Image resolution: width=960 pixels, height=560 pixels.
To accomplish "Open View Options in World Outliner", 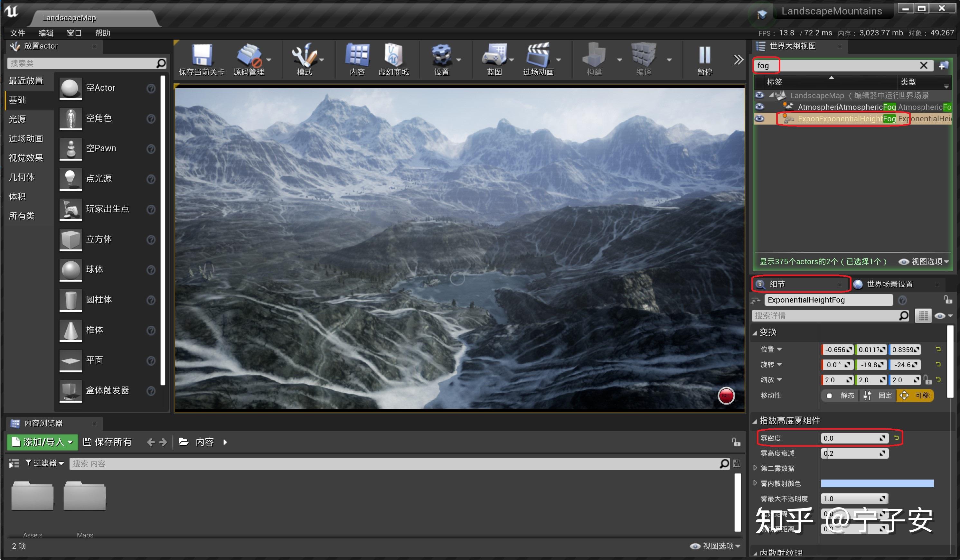I will pyautogui.click(x=923, y=262).
